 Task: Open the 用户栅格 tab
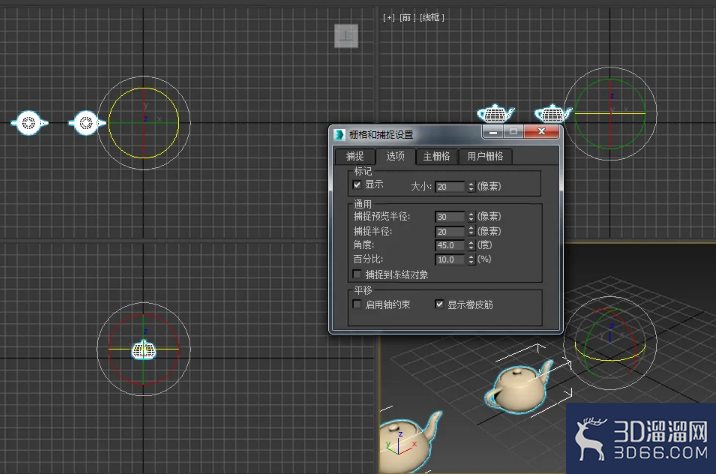click(485, 157)
